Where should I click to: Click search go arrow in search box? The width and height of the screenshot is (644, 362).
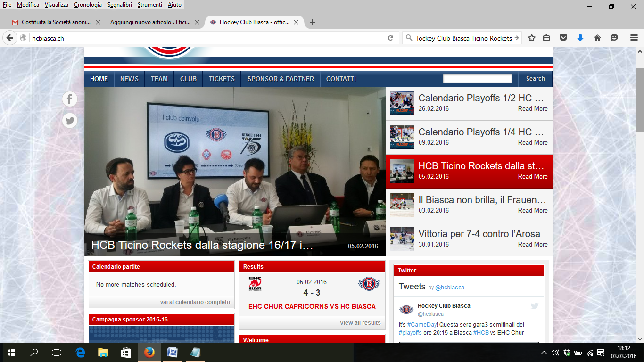tap(517, 38)
